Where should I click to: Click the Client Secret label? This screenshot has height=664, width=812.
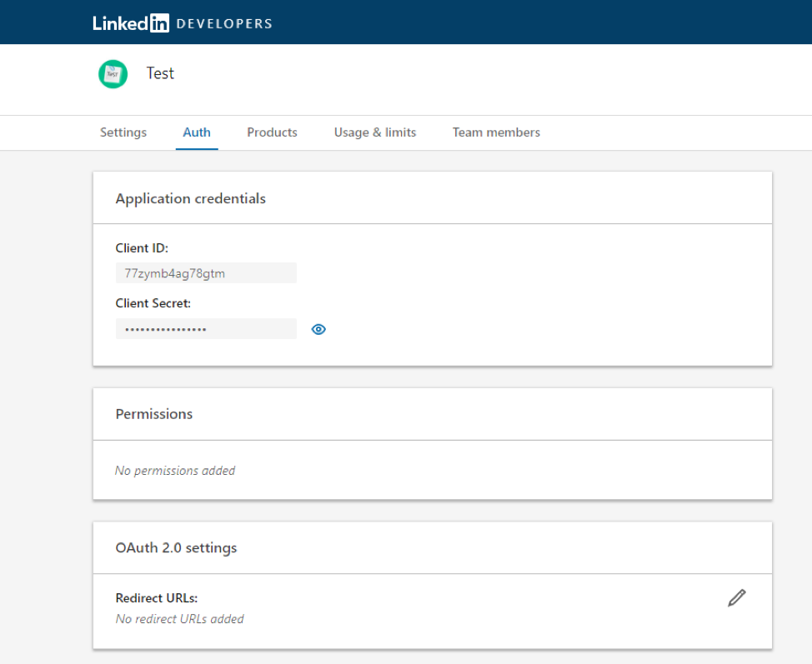point(153,303)
